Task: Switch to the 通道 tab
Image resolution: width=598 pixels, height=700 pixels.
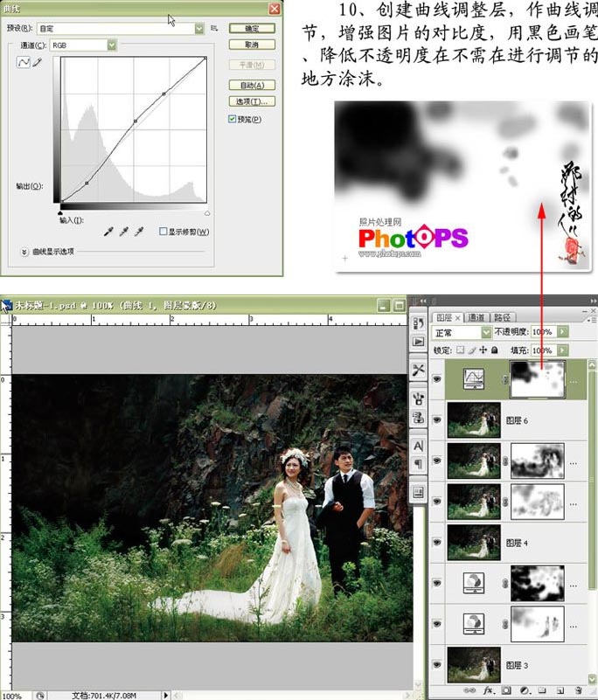Action: click(x=476, y=317)
